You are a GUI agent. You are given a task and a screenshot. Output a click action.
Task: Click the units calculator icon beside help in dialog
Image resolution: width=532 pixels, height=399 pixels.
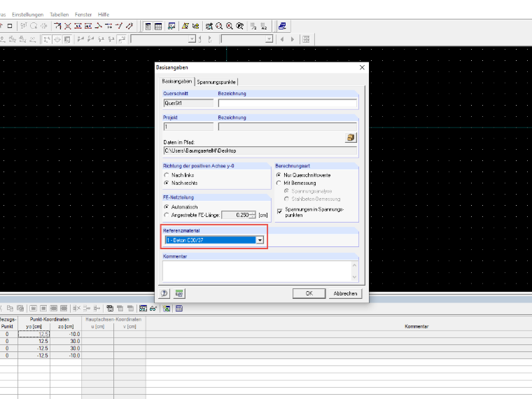coord(179,293)
